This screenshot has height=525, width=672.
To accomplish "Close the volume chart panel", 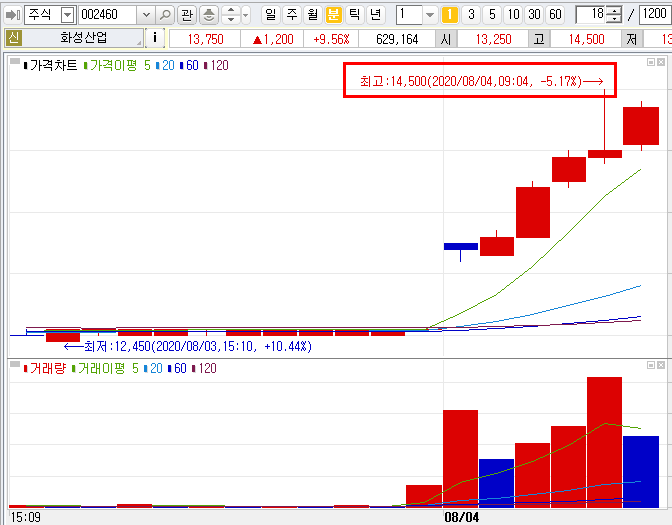I will [661, 365].
